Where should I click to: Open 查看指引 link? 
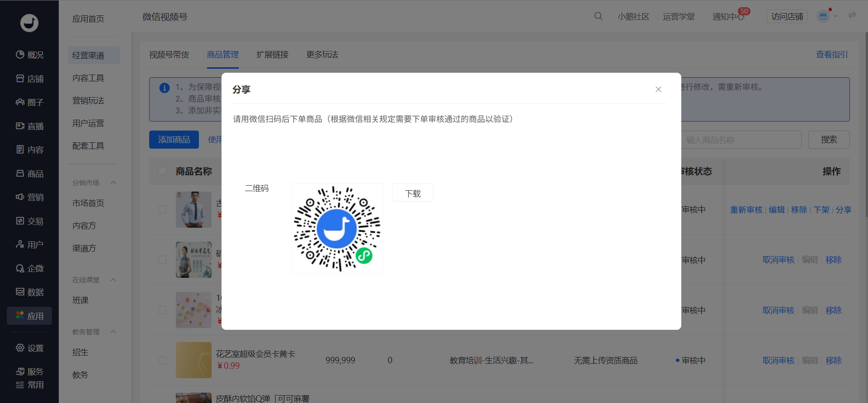tap(832, 54)
